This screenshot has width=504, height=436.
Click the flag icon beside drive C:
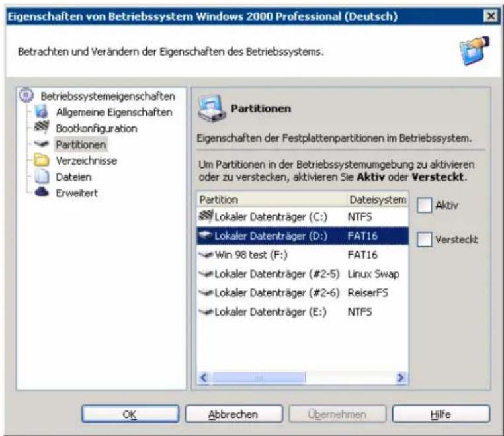pos(206,216)
